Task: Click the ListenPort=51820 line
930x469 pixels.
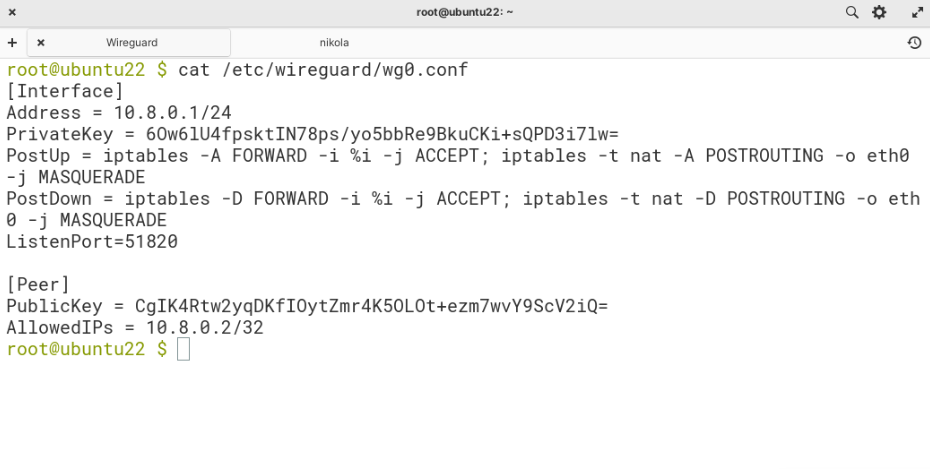Action: point(92,242)
